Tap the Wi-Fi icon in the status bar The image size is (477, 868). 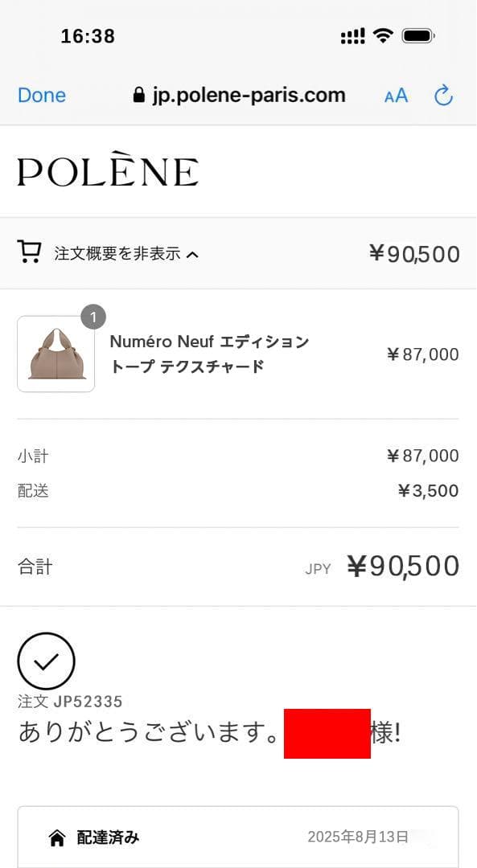tap(384, 35)
